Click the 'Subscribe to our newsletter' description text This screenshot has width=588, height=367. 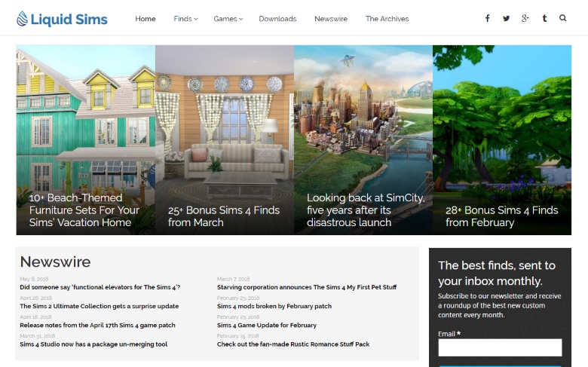click(500, 305)
